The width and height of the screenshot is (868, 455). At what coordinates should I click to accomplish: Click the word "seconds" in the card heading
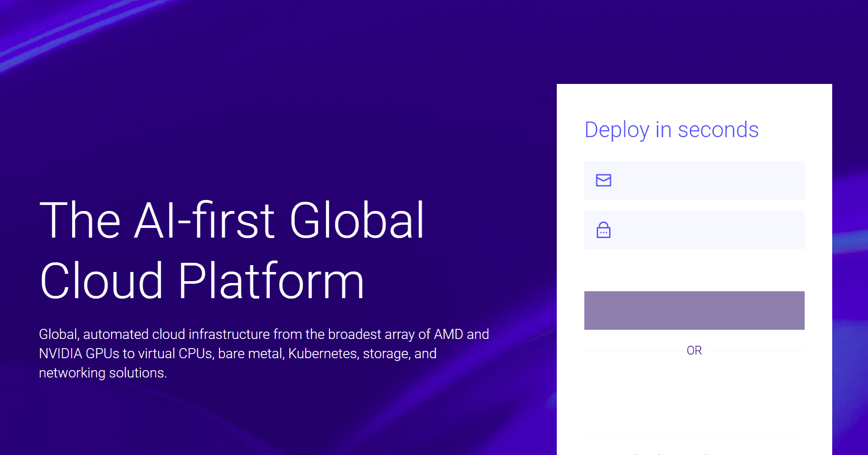pyautogui.click(x=718, y=130)
